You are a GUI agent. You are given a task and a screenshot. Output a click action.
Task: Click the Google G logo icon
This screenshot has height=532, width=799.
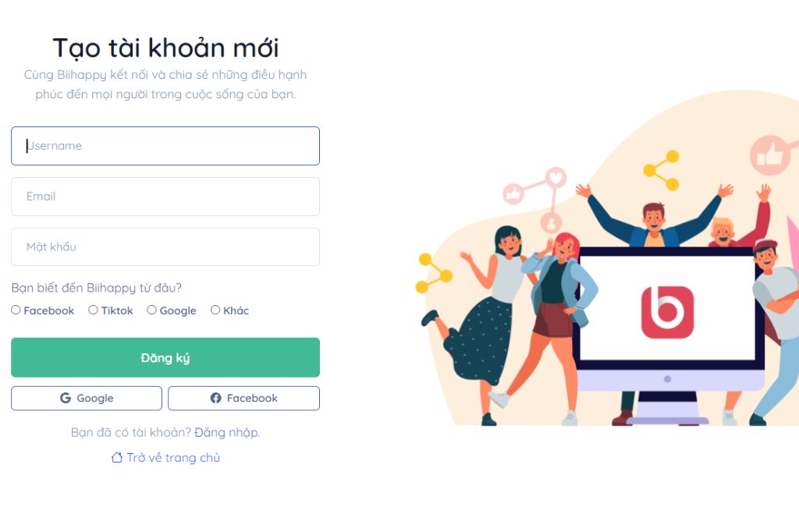(66, 398)
